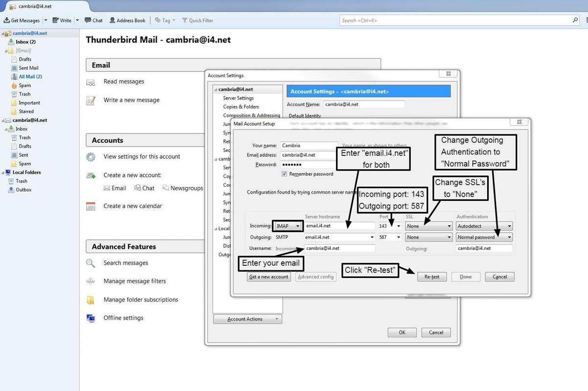Click the create calendar icon
This screenshot has height=391, width=588.
click(x=90, y=206)
